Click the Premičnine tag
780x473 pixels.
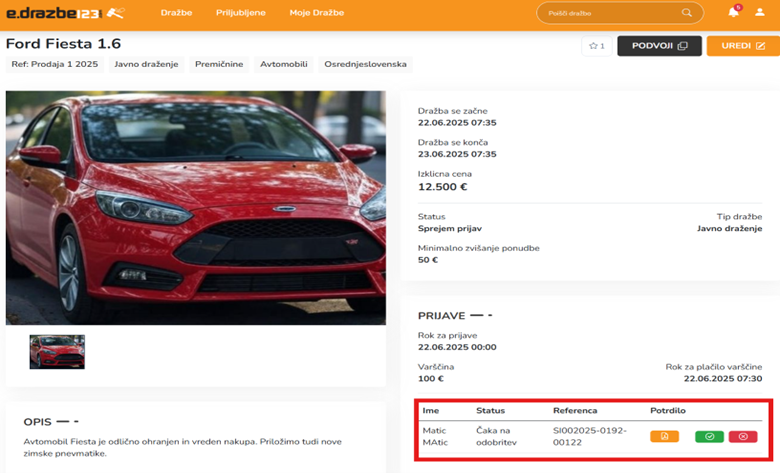click(219, 64)
